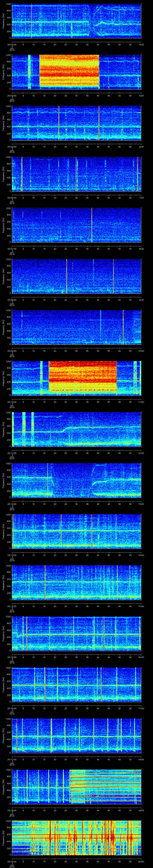Select the '20:16:00' start time label
The width and height of the screenshot is (153, 868).
click(x=12, y=708)
